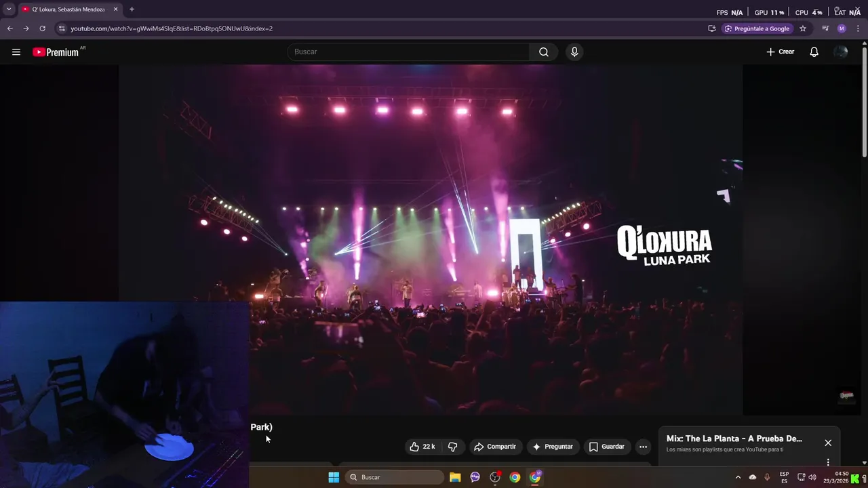Image resolution: width=868 pixels, height=488 pixels.
Task: Close the Q' Lokura tab
Action: click(x=115, y=9)
